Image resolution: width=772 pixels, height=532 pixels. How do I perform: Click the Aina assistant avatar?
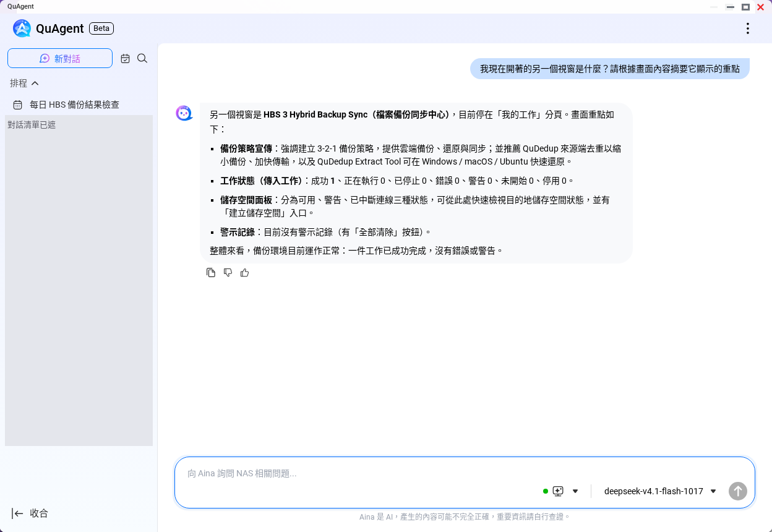pyautogui.click(x=184, y=113)
